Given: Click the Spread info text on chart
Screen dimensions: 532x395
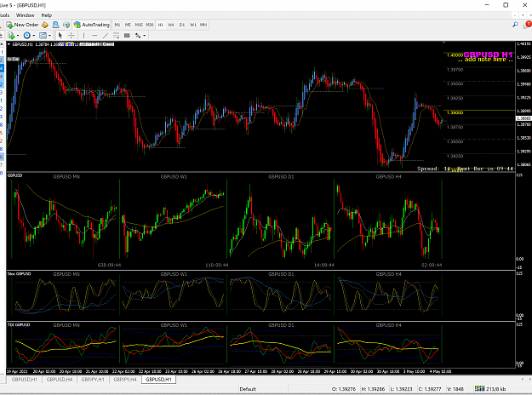Looking at the screenshot, I should coord(466,169).
